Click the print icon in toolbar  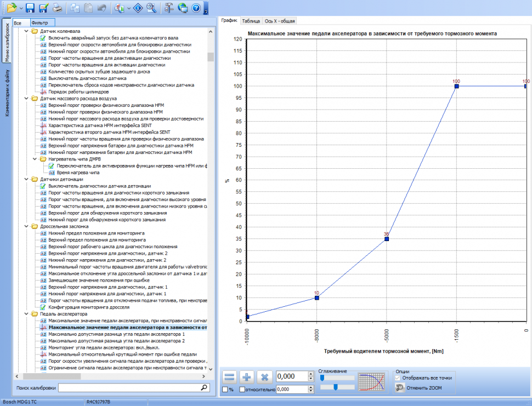click(x=57, y=8)
